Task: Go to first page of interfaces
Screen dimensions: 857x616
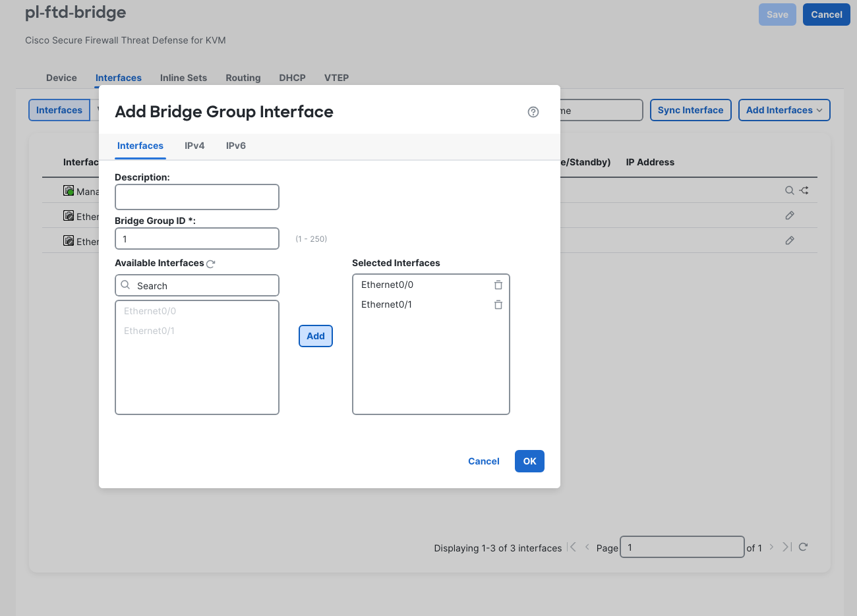Action: click(572, 547)
